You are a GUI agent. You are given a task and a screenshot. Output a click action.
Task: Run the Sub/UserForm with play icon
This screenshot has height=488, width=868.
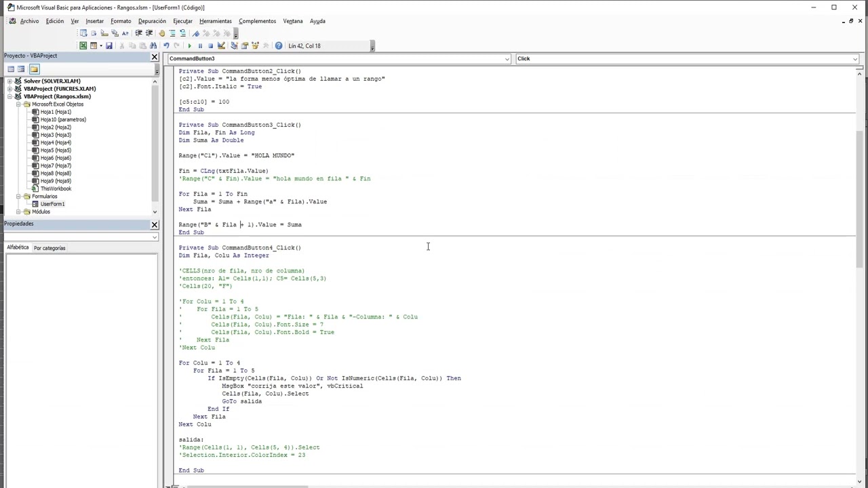[190, 45]
